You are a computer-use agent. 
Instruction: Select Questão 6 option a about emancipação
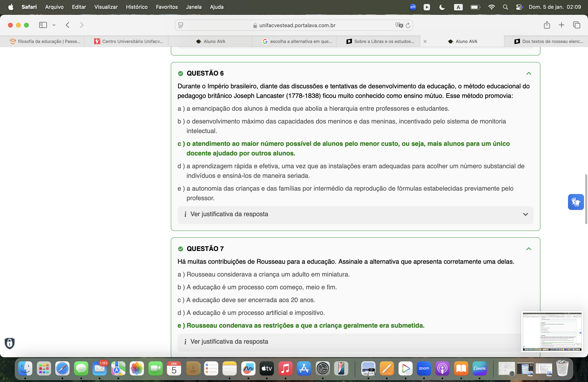tap(313, 108)
